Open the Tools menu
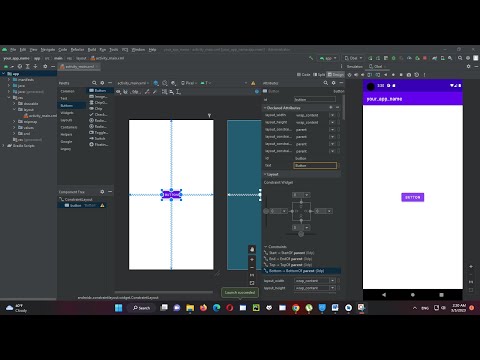This screenshot has width=480, height=360. tap(114, 50)
